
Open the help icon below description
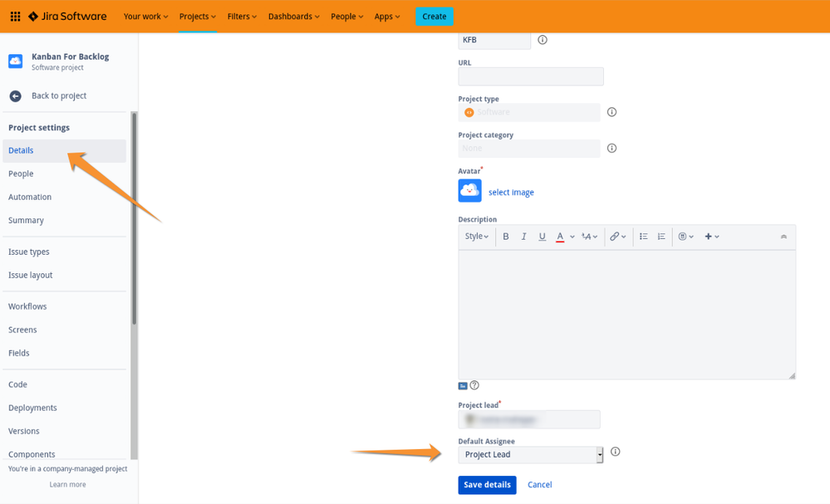(x=474, y=385)
